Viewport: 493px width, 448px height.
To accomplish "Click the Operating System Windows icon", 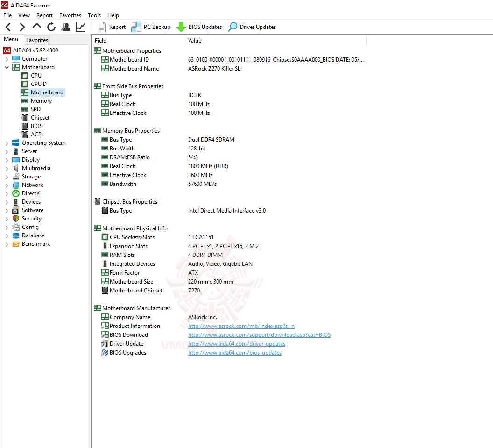I will click(x=16, y=143).
